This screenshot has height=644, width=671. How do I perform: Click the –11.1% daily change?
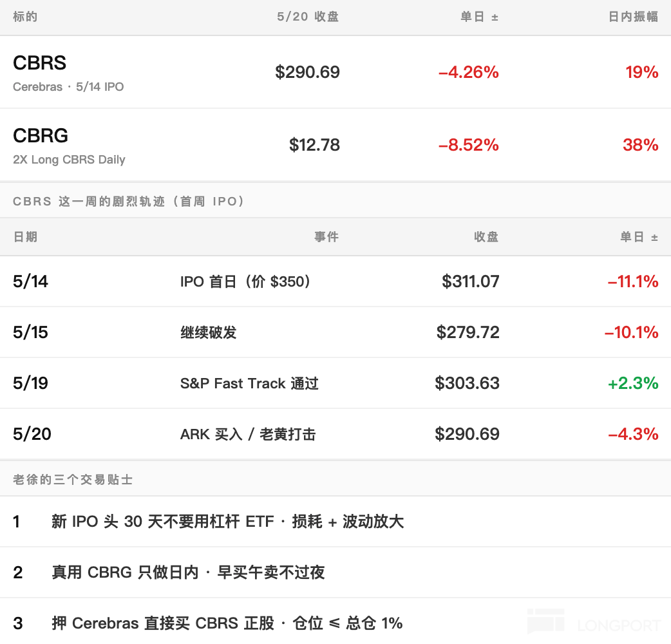[633, 281]
